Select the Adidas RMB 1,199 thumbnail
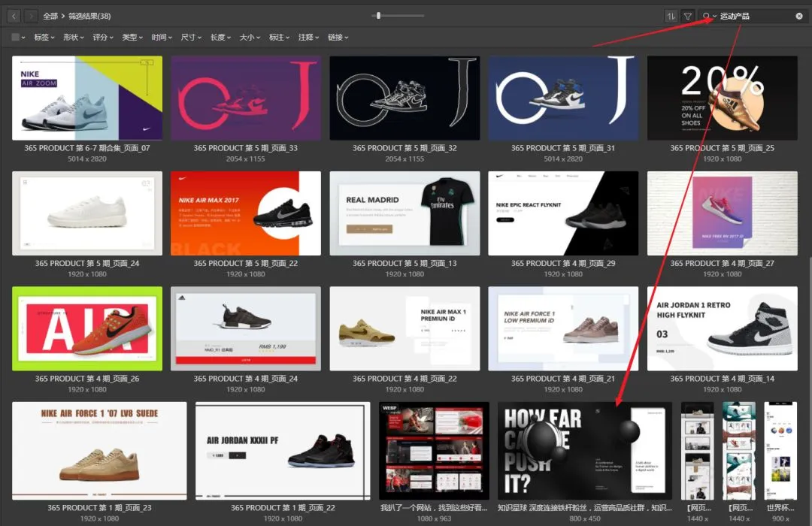 pyautogui.click(x=245, y=329)
